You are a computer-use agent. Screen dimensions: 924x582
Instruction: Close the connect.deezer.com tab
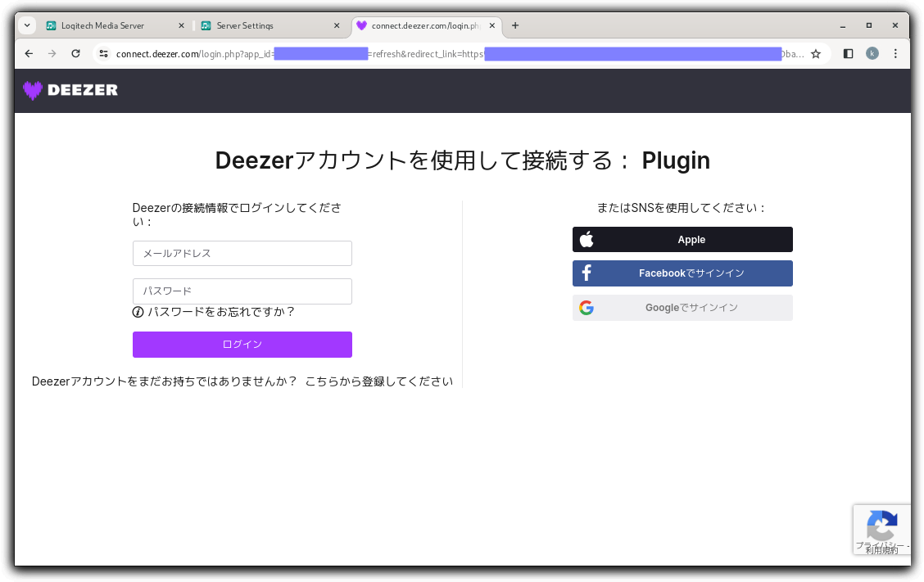[x=492, y=25]
